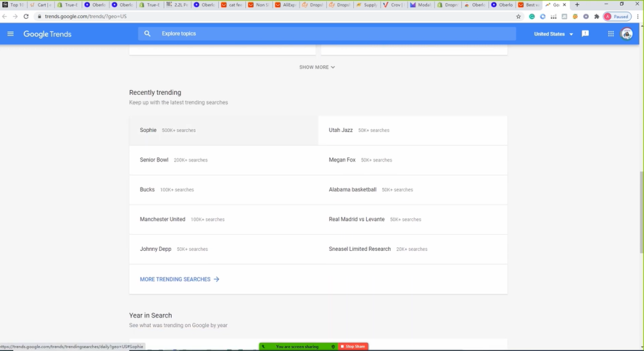The width and height of the screenshot is (644, 351).
Task: Open the United States country dropdown
Action: tap(553, 34)
